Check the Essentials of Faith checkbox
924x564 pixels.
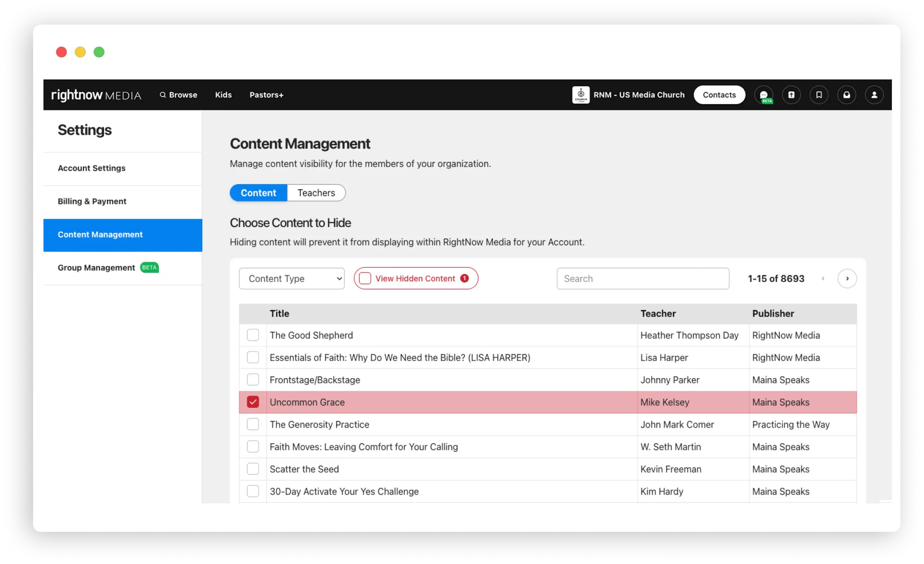point(253,357)
